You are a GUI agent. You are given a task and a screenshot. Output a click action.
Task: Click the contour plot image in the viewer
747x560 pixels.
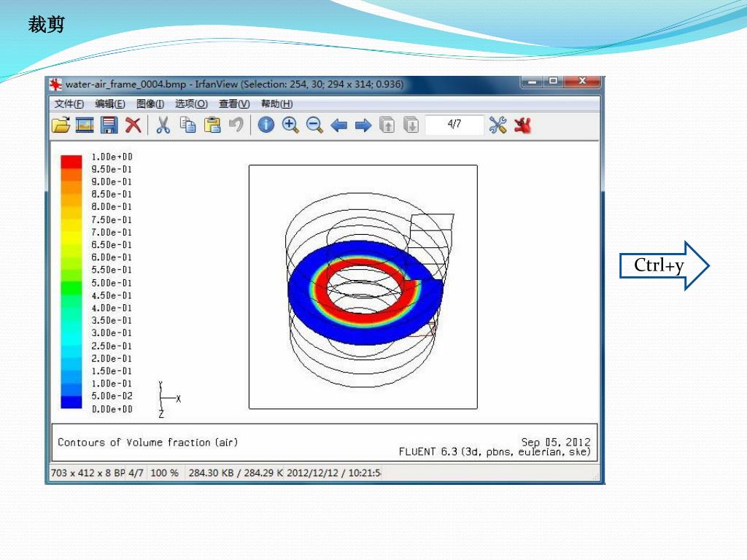coord(363,287)
